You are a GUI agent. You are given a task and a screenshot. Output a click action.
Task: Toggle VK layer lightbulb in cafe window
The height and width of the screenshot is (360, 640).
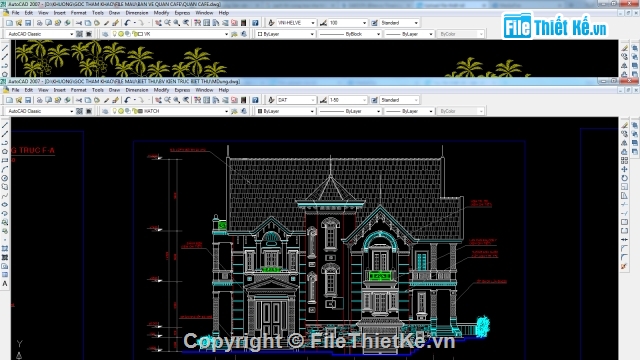(x=115, y=34)
